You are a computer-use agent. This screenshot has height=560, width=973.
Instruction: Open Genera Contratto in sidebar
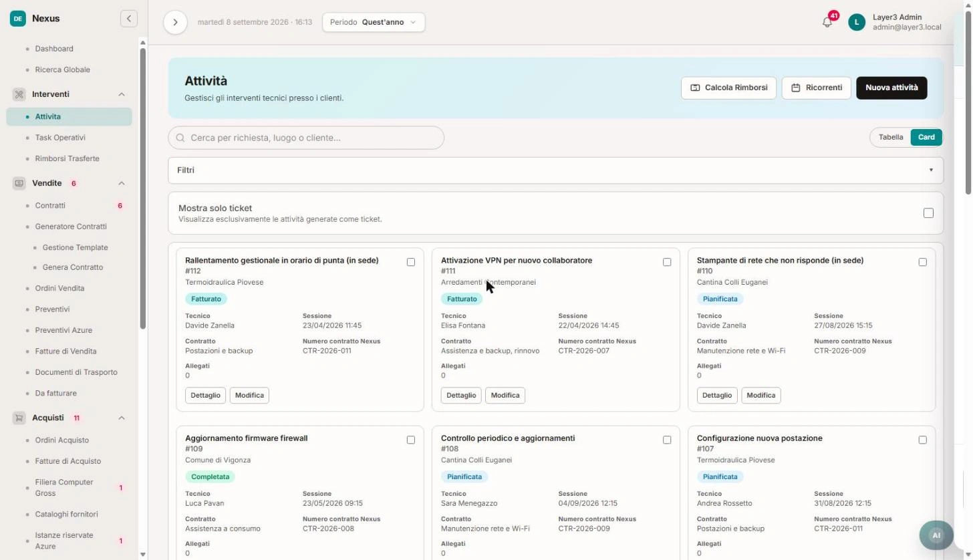point(73,267)
